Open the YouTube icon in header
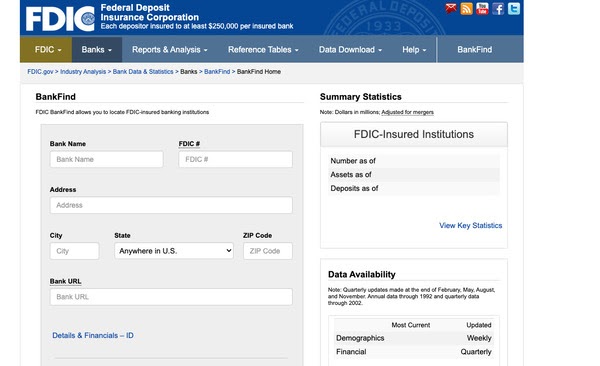Screen dimensions: 600x366 click(482, 8)
